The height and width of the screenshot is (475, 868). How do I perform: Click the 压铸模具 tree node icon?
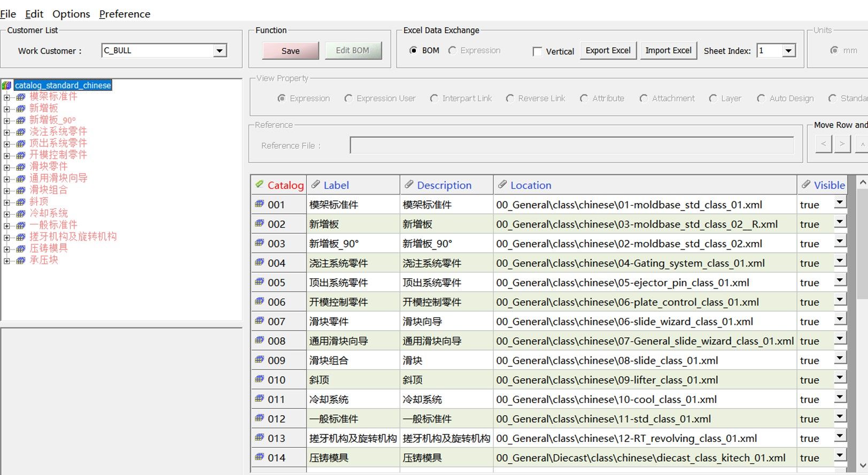(21, 249)
